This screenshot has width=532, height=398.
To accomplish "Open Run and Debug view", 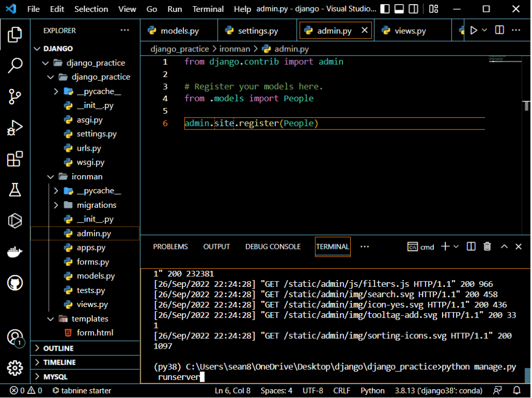I will tap(15, 127).
